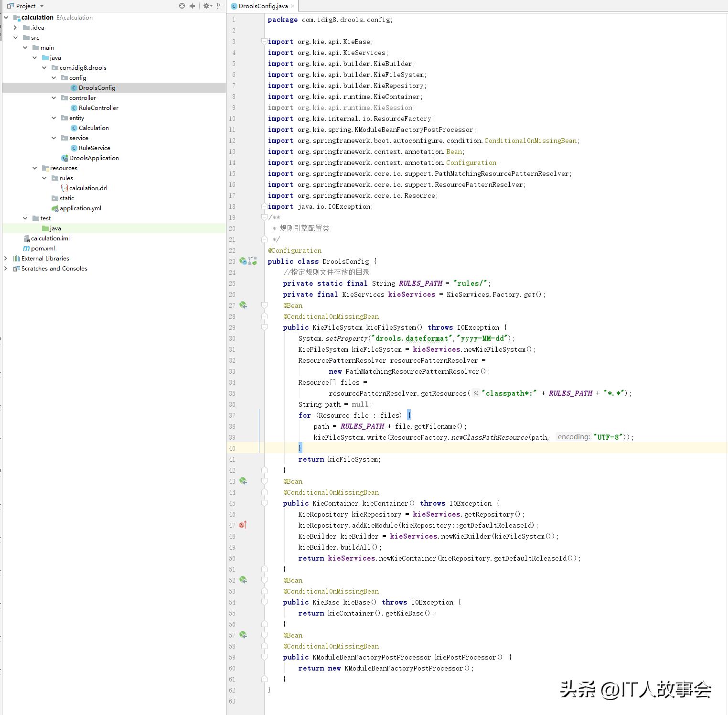Click the Spring bean gutter icon on line 52

point(243,580)
